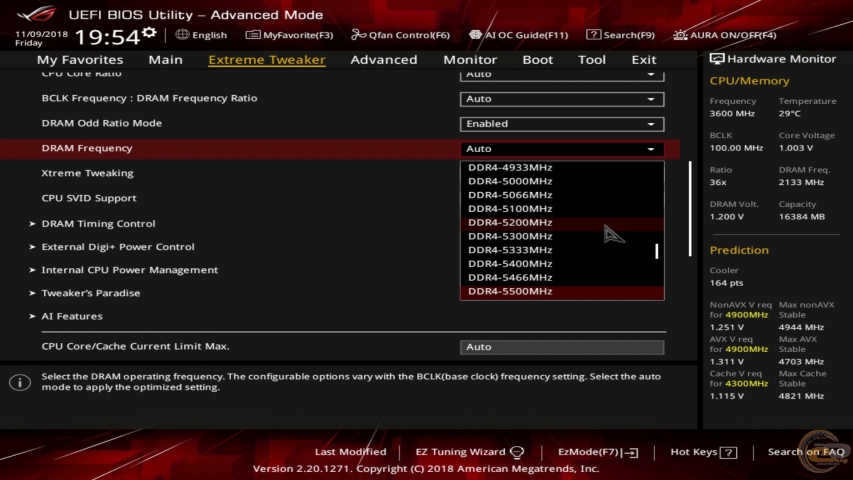
Task: Select DDR4-5300MHz option
Action: [562, 236]
